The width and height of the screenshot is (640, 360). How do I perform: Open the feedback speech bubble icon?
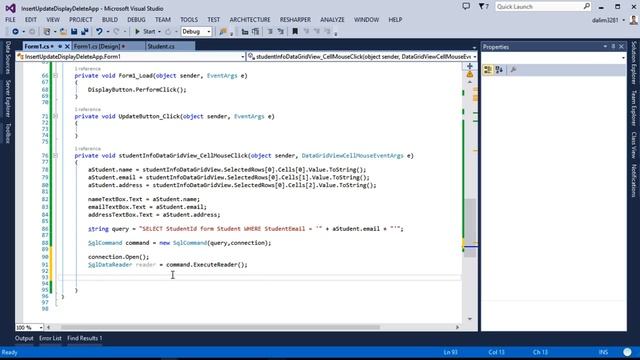[x=466, y=7]
